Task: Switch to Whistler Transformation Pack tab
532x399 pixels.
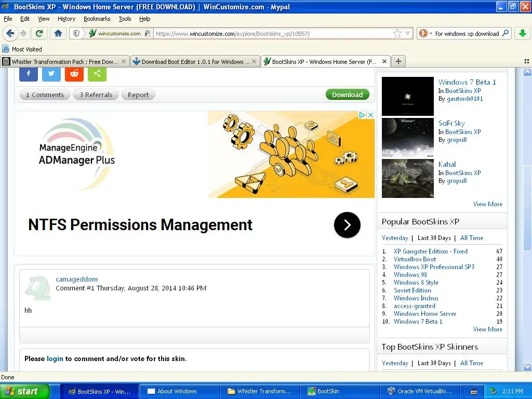Action: pyautogui.click(x=65, y=61)
